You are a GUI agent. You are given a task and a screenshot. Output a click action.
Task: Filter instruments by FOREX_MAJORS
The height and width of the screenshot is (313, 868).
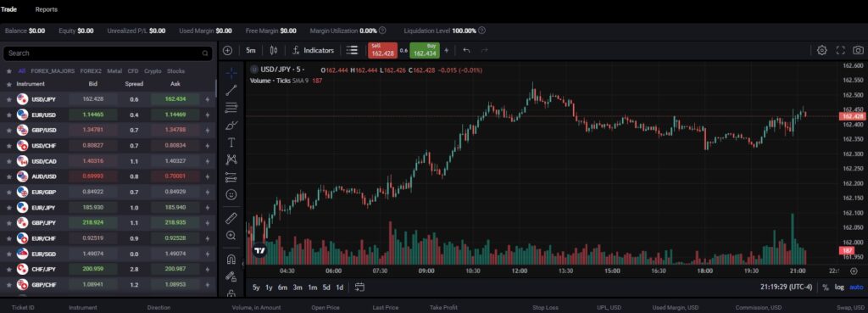click(53, 71)
